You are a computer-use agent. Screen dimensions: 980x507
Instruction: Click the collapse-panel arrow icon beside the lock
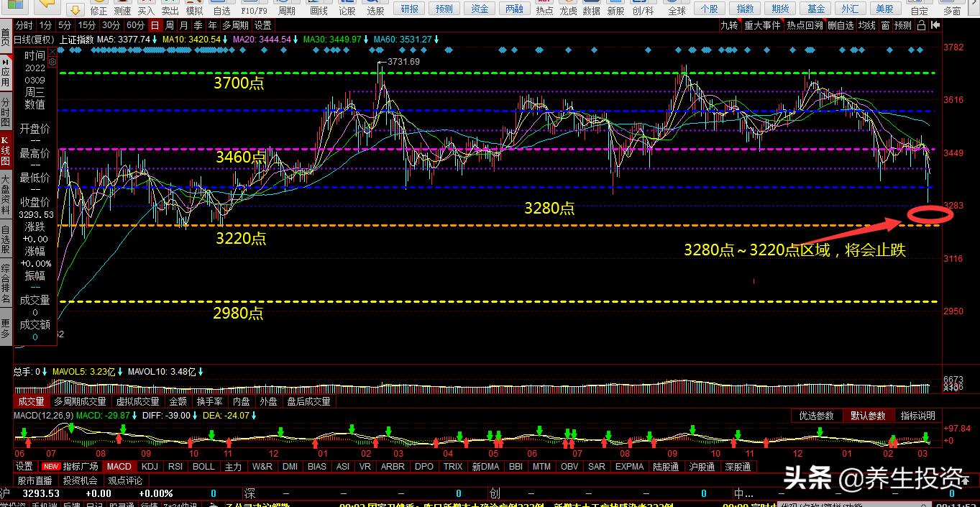935,26
